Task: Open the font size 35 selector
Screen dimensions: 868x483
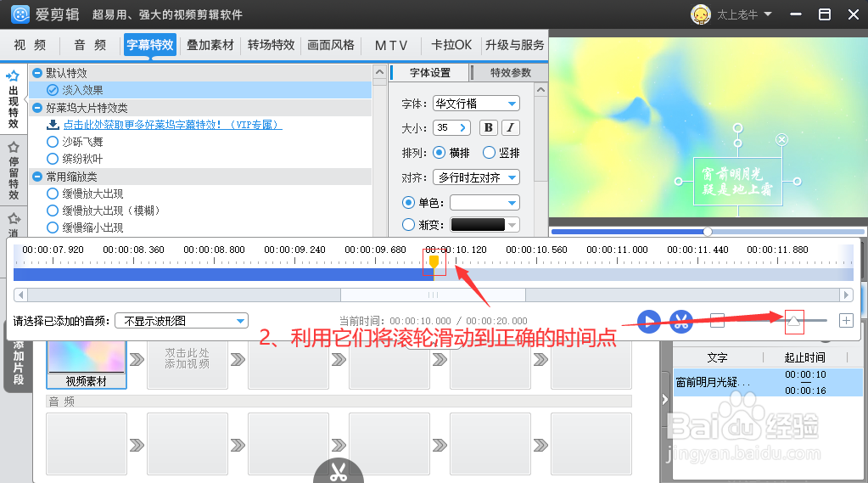Action: (451, 127)
